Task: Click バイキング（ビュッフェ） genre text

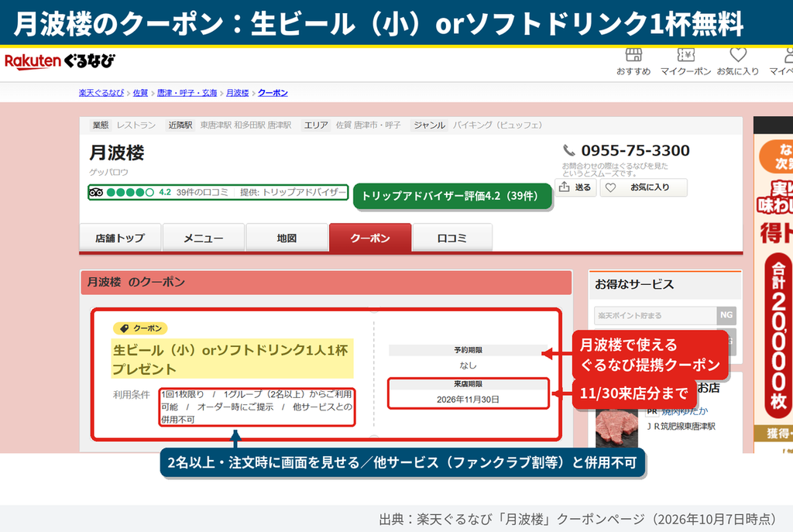Action: click(x=497, y=125)
